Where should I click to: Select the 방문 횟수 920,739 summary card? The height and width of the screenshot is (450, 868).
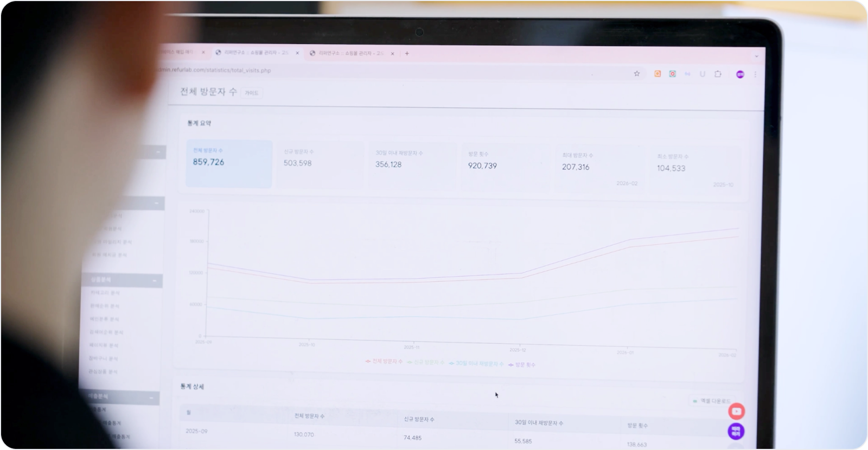click(x=506, y=168)
